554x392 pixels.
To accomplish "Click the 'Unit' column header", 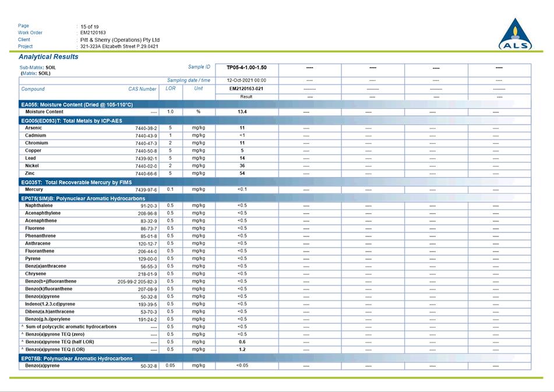I will tap(198, 89).
